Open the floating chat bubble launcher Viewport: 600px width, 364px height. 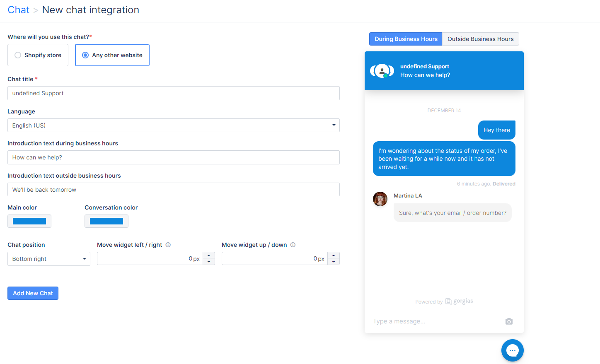[512, 350]
